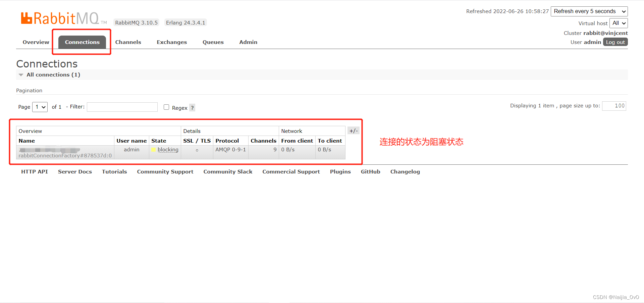Show regex help question mark
Screen dimensions: 644x303
192,108
